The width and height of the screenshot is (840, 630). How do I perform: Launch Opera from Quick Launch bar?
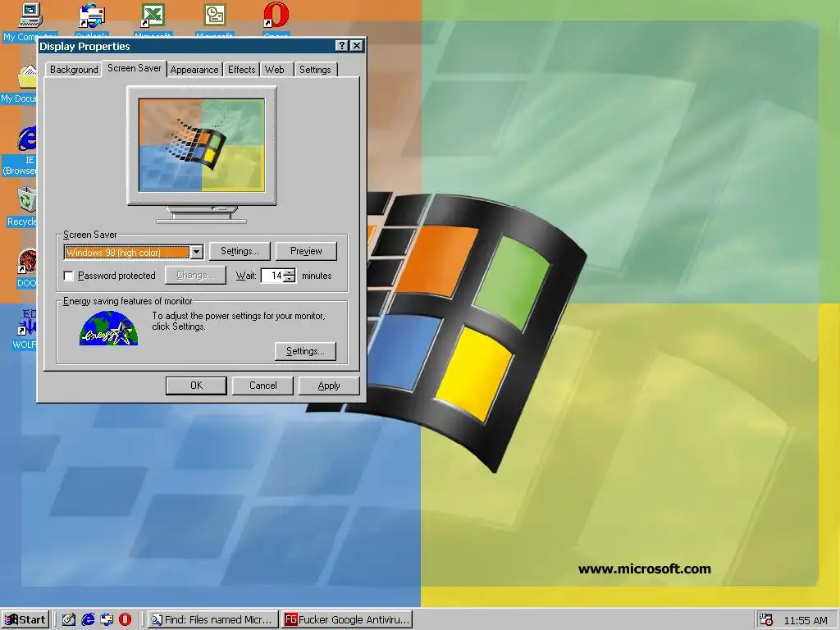click(x=125, y=620)
